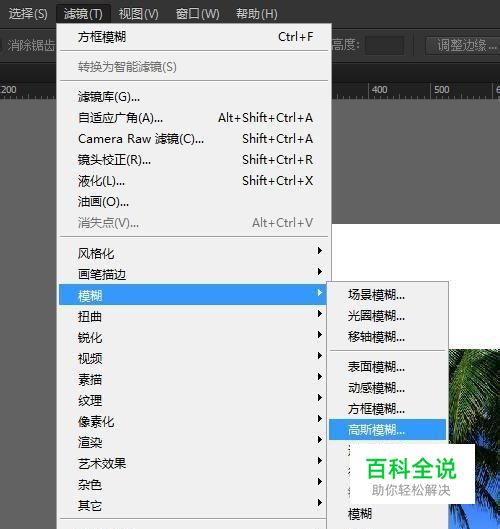Select 场景模糊... in blur submenu

point(388,295)
